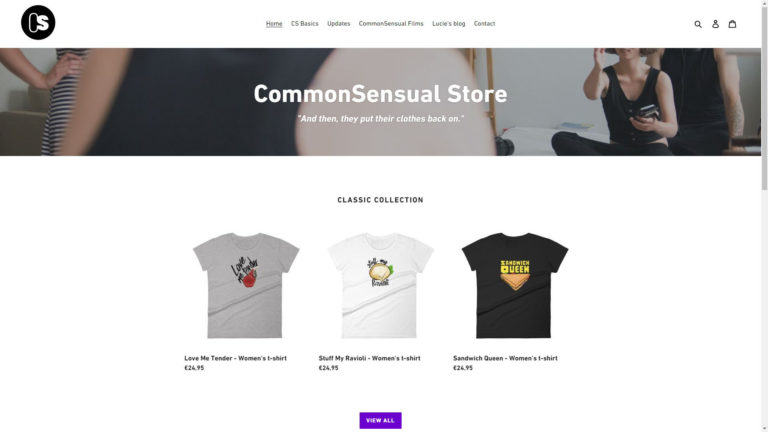Open Love Me Tender - Women's t-shirt title

[x=236, y=358]
